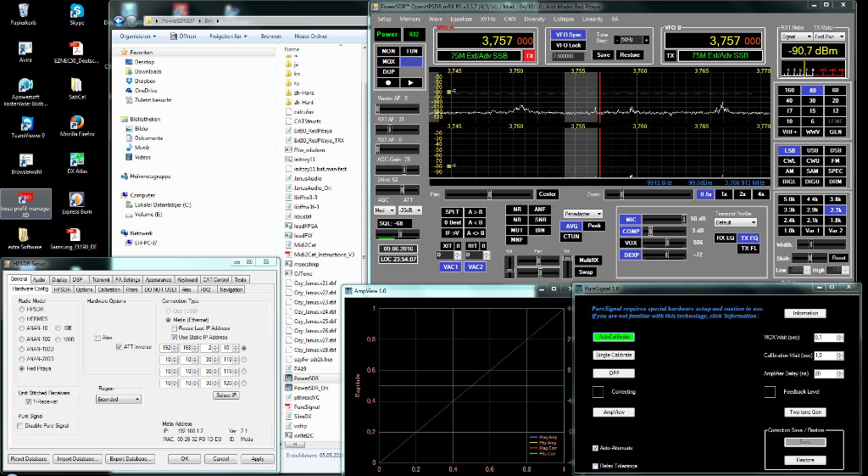
Task: Decrease tune step with minus button
Action: coord(617,40)
